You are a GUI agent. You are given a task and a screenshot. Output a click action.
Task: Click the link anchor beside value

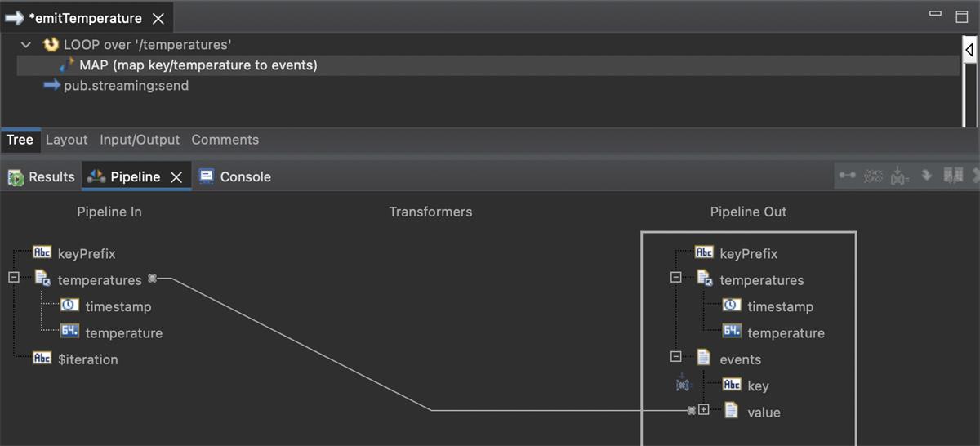[691, 410]
